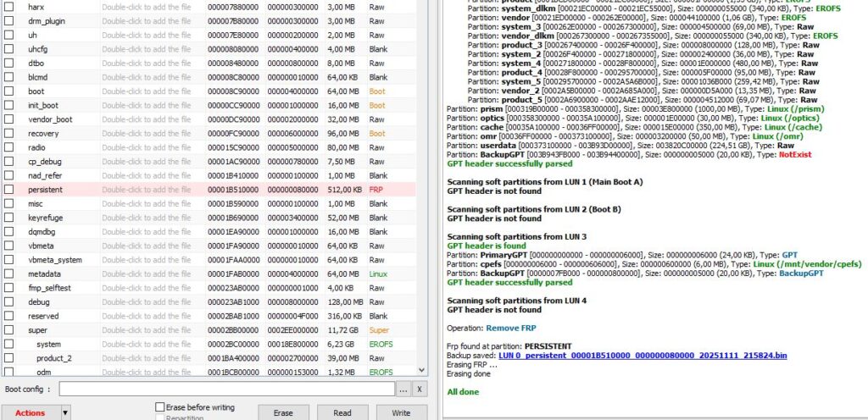
Task: Mark the metadata partition checkbox
Action: tap(9, 274)
